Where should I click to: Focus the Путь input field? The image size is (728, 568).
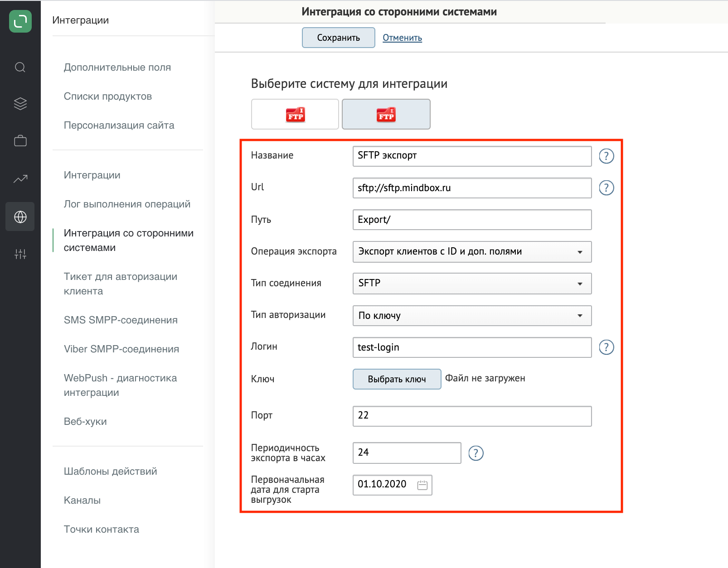point(472,220)
